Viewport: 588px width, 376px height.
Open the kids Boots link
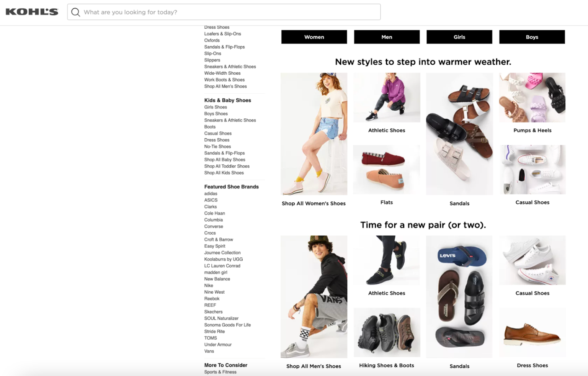(210, 127)
